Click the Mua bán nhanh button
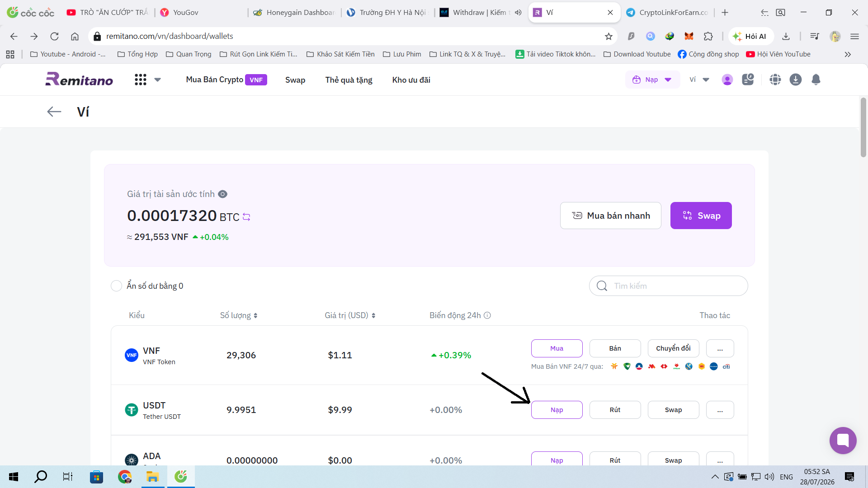This screenshot has width=868, height=488. click(x=611, y=216)
